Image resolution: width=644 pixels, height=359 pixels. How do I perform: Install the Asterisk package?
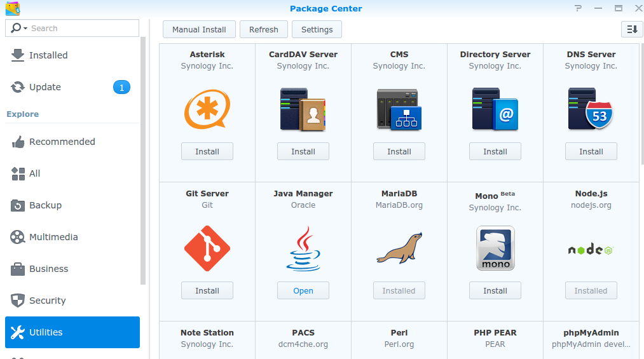pos(207,151)
